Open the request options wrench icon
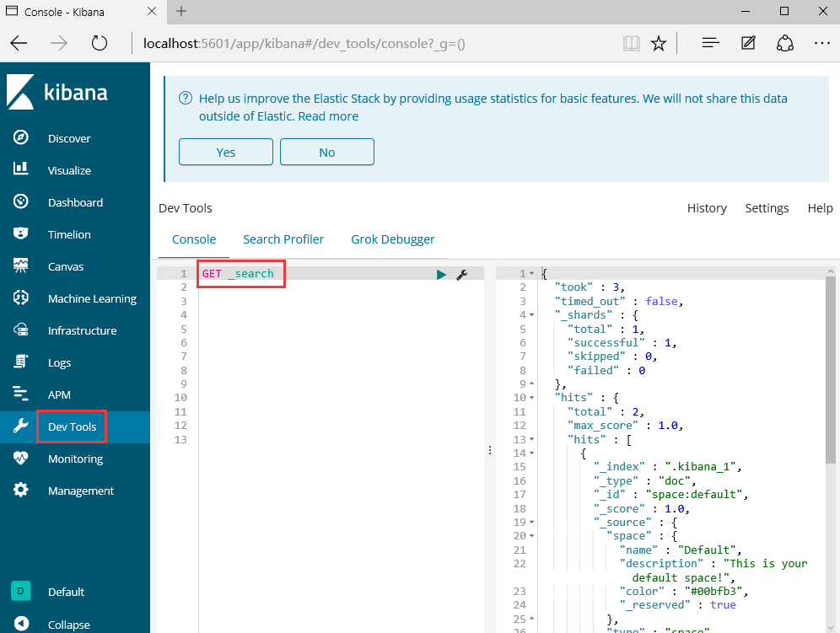Screen dimensions: 840x633 462,275
